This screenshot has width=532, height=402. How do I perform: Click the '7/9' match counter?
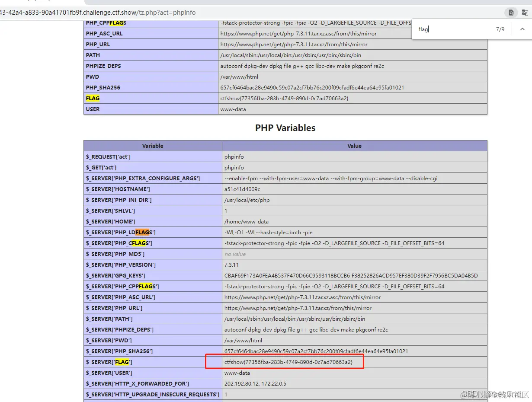(500, 29)
